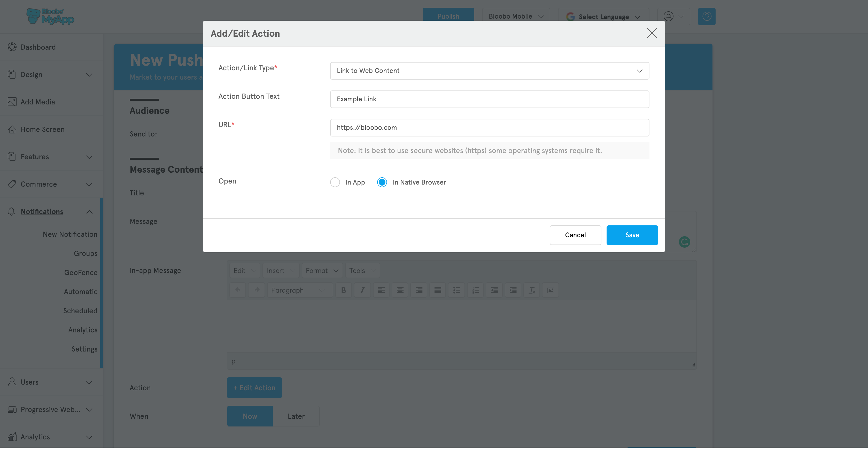Expand the Design menu chevron
The height and width of the screenshot is (473, 868).
point(89,74)
